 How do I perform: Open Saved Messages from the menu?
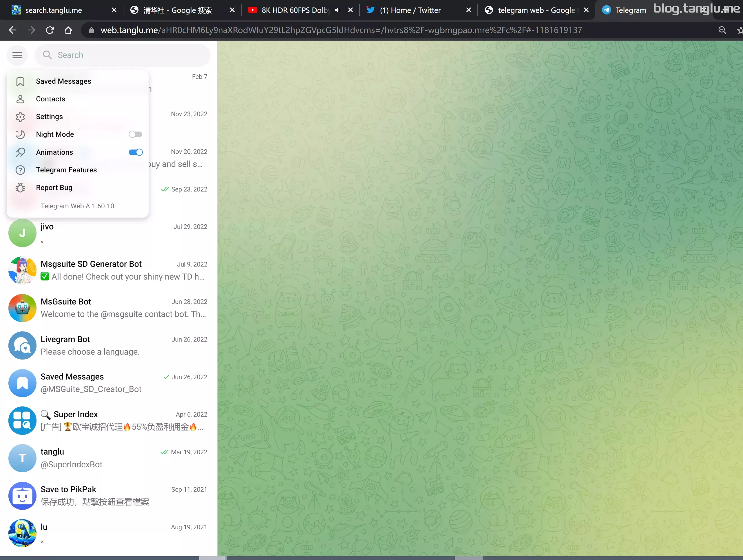[x=63, y=81]
